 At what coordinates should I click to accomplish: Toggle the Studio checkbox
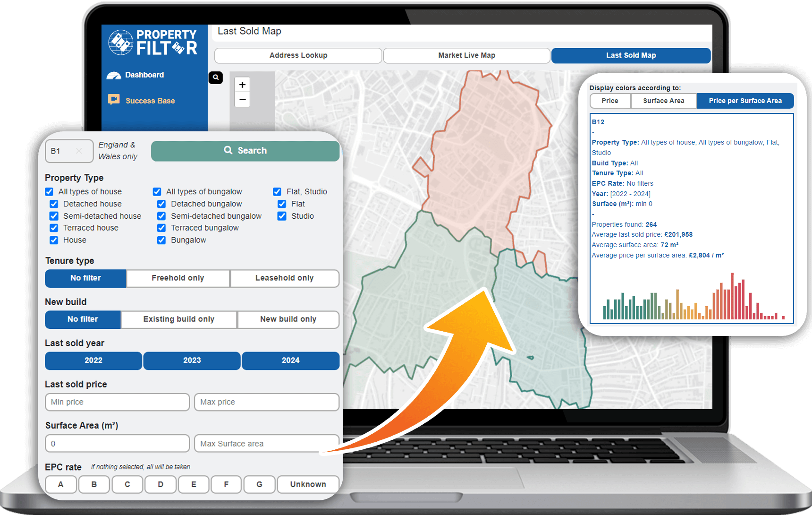point(282,216)
